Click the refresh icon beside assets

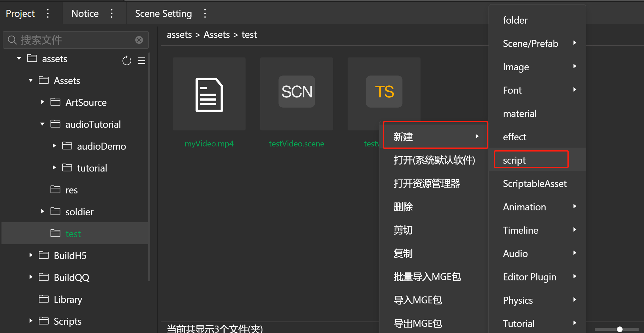127,61
